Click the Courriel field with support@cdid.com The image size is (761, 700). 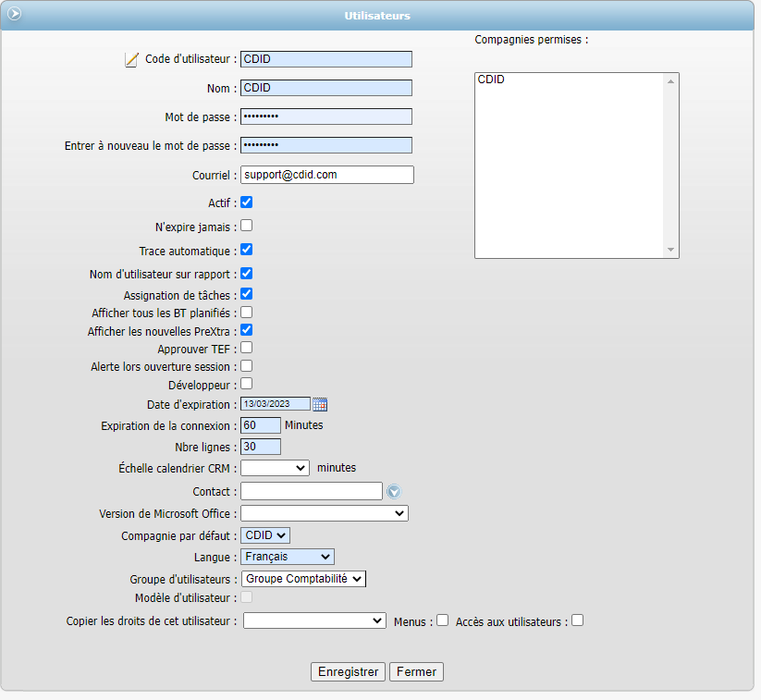(327, 175)
